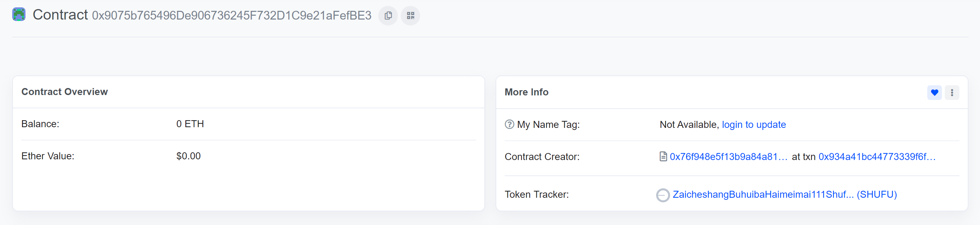Click the heart favorite icon in More Info
The image size is (980, 225).
[x=934, y=93]
